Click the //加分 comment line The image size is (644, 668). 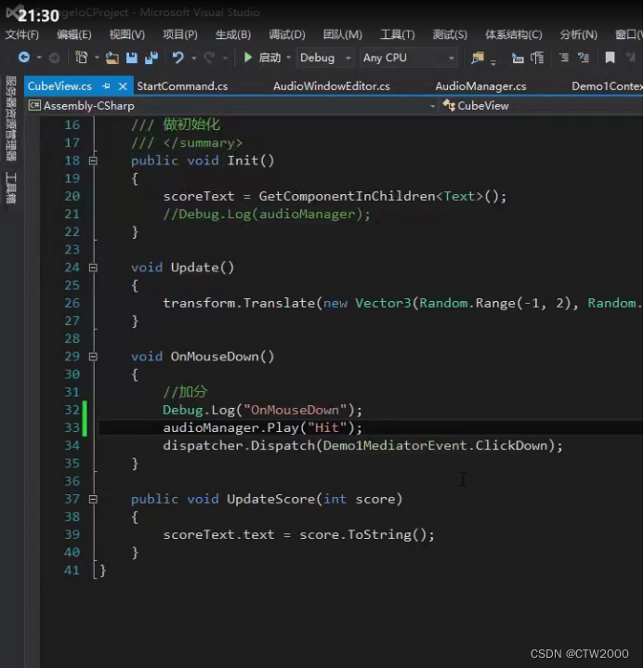tap(185, 392)
